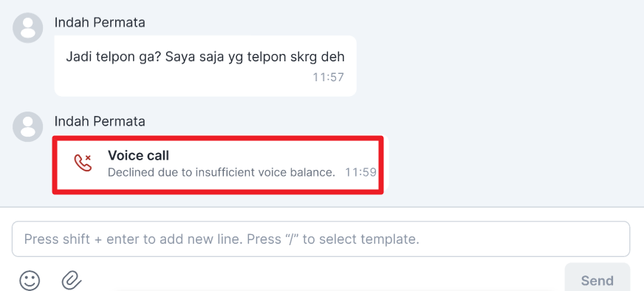The height and width of the screenshot is (291, 644).
Task: Click sender name Indah Permata above the voice call
Action: [100, 121]
